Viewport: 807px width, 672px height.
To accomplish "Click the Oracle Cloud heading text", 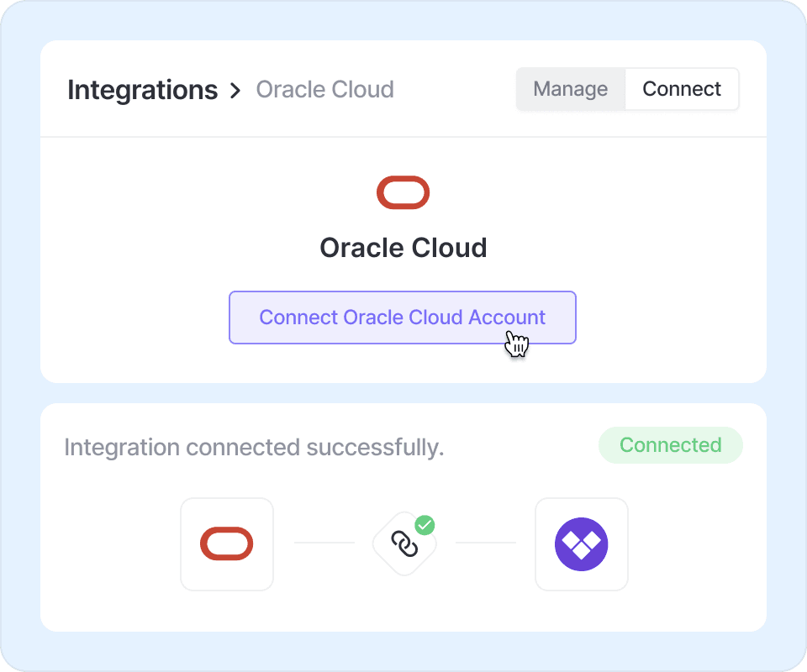I will pos(403,248).
